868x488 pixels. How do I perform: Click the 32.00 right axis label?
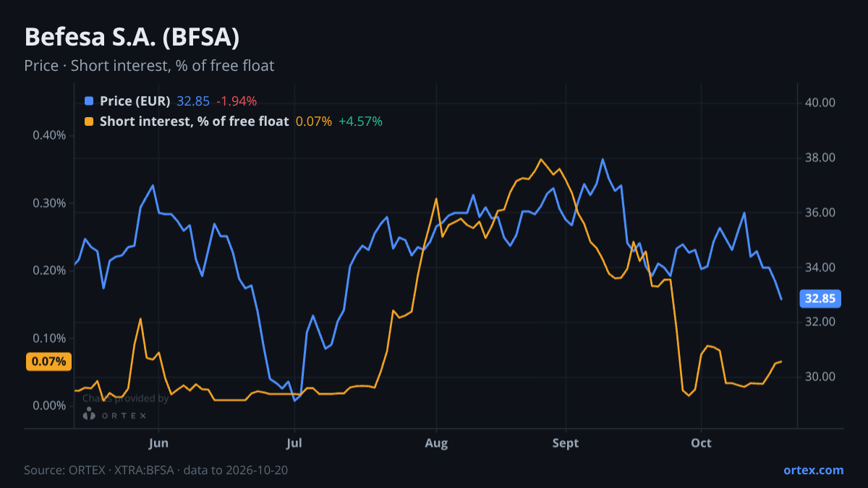coord(820,322)
